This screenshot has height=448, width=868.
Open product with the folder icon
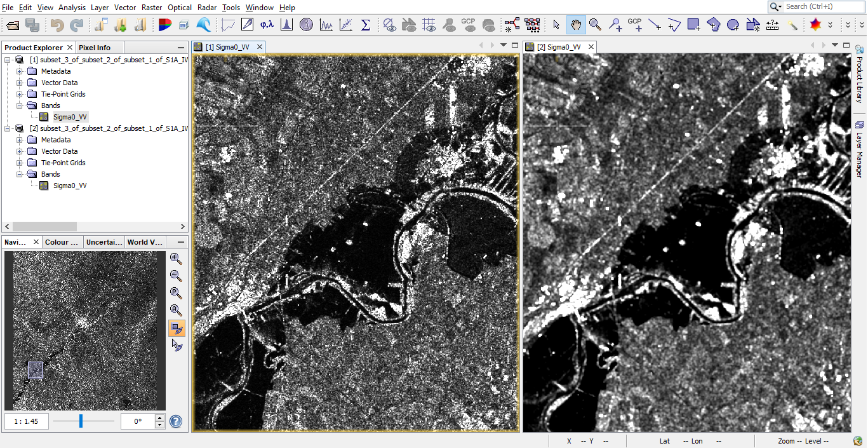[x=13, y=25]
